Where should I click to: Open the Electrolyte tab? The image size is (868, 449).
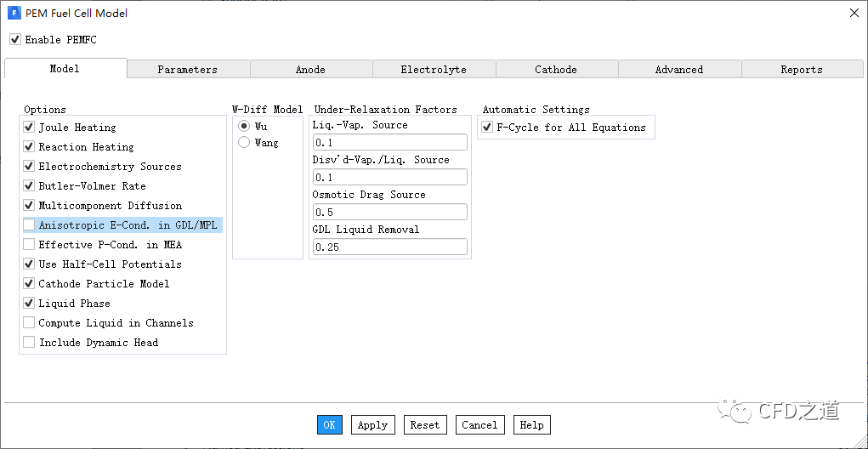(434, 70)
